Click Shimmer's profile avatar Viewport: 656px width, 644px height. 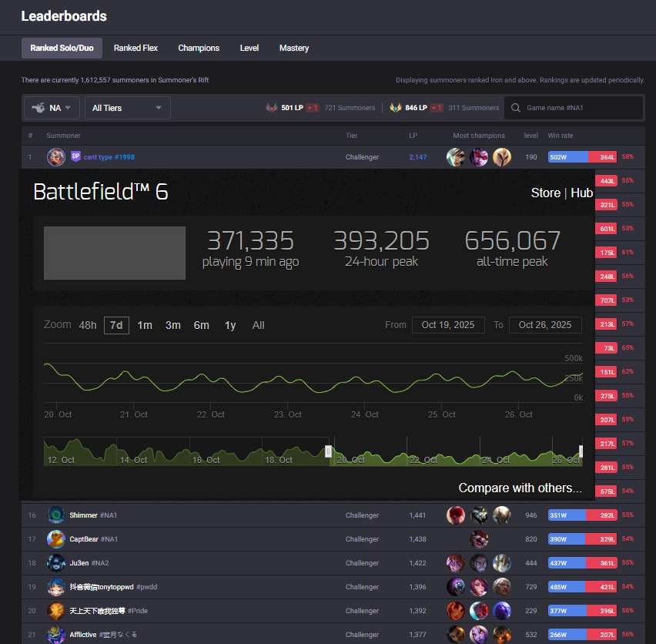(56, 515)
